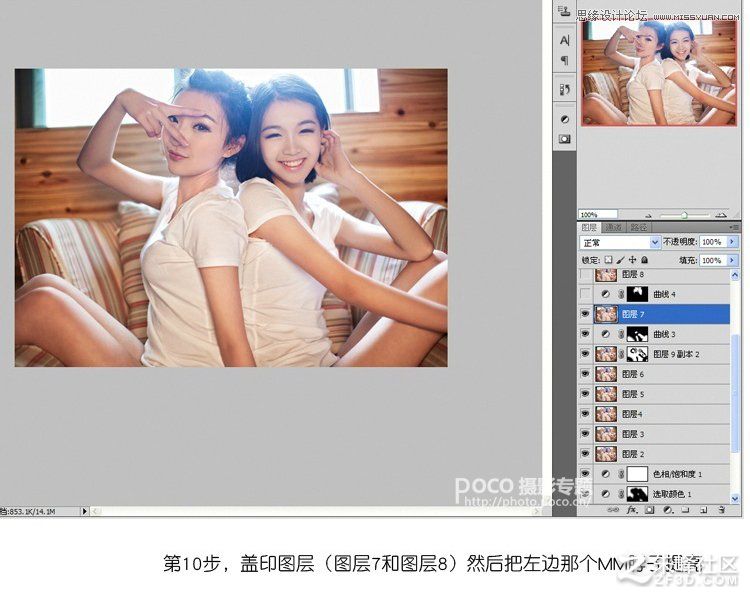Click the 曲线 3 layer mask thumbnail
Image resolution: width=750 pixels, height=596 pixels.
point(637,334)
